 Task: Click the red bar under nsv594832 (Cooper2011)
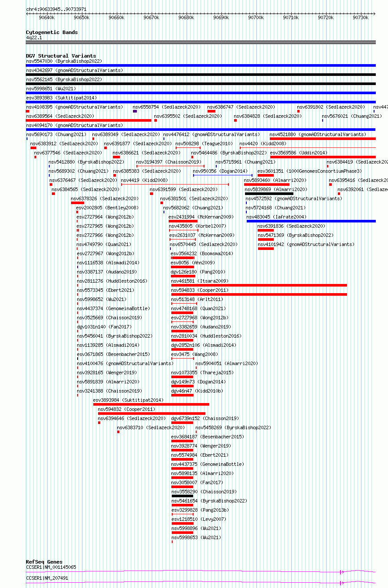[x=152, y=414]
